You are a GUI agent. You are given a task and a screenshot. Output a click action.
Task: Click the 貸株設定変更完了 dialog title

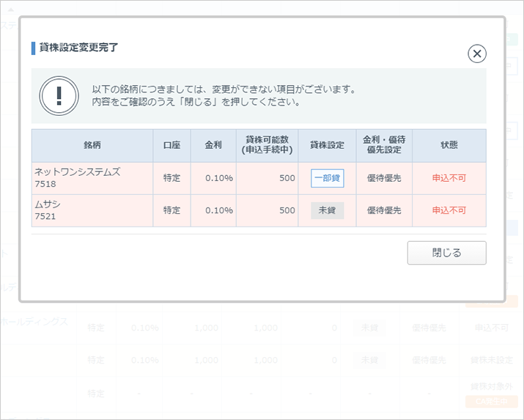coord(78,48)
